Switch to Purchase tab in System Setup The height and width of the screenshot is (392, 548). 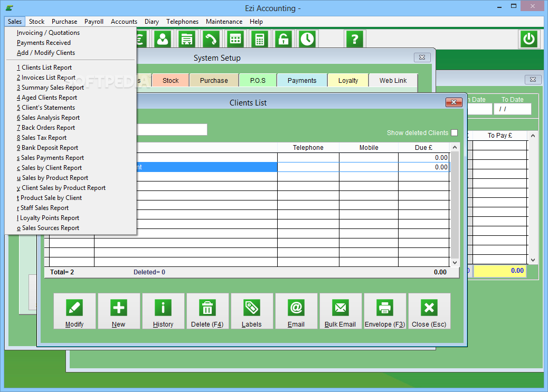point(214,80)
